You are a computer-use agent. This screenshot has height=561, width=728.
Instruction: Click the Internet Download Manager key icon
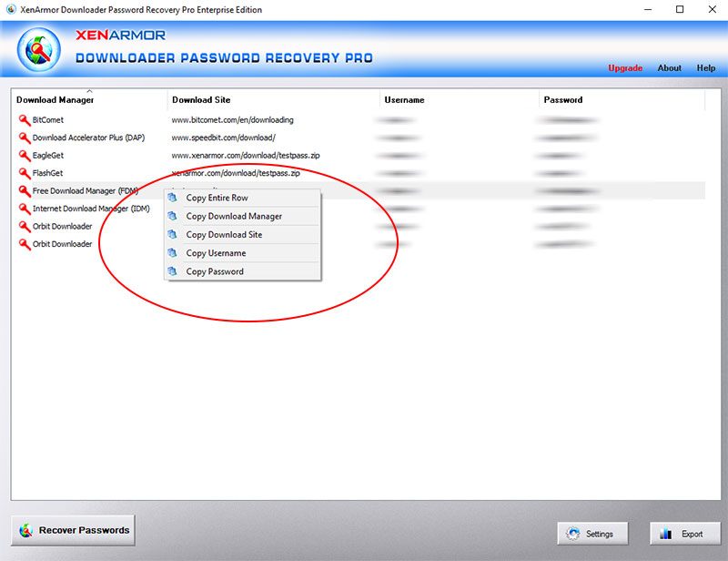pyautogui.click(x=25, y=209)
